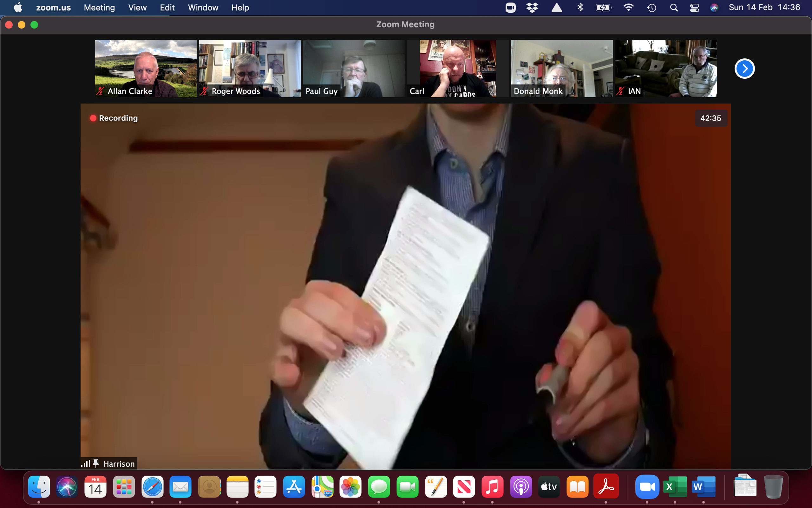Open Launchpad from the Dock
Image resolution: width=812 pixels, height=508 pixels.
coord(124,486)
